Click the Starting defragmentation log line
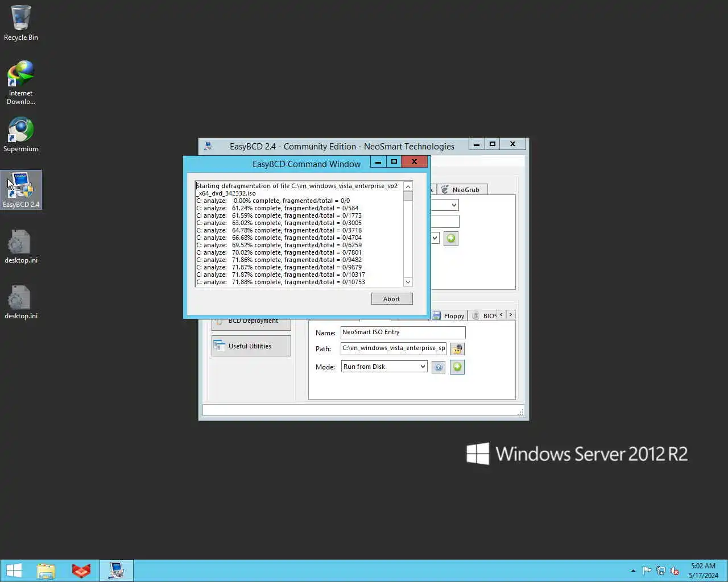The image size is (728, 582). coord(297,189)
